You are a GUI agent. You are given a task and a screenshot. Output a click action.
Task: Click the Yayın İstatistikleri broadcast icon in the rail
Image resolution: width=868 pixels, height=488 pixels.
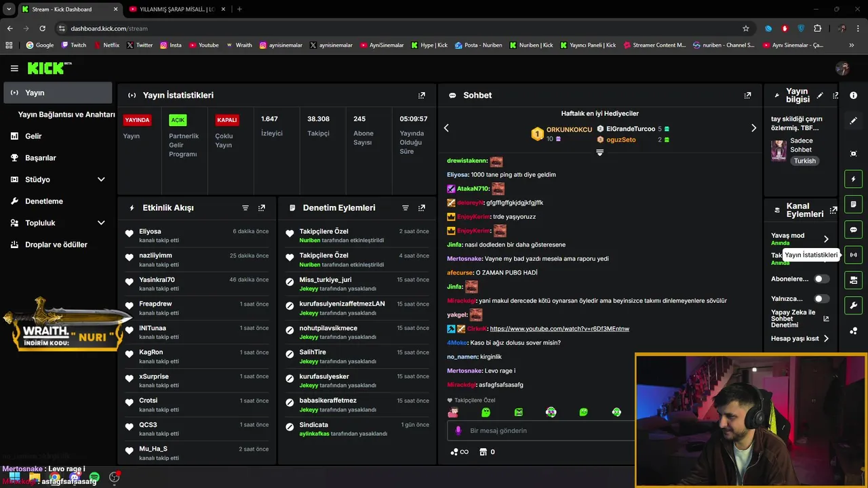(x=854, y=255)
